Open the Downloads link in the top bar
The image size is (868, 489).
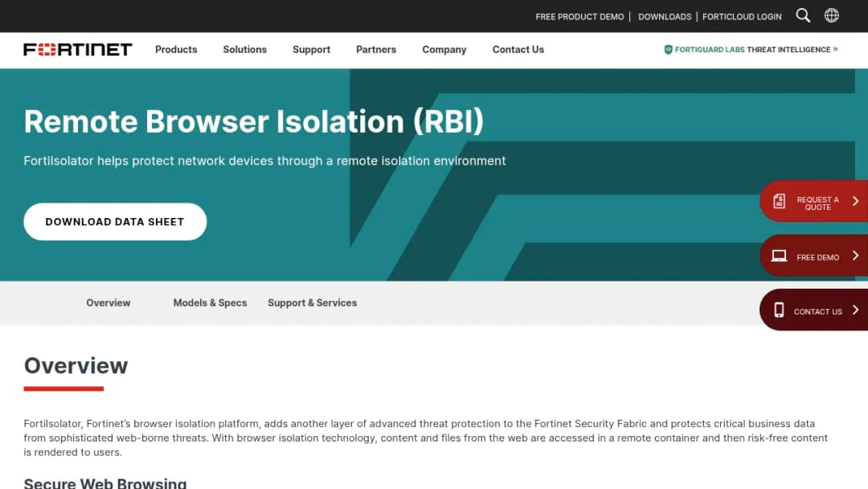(x=665, y=17)
